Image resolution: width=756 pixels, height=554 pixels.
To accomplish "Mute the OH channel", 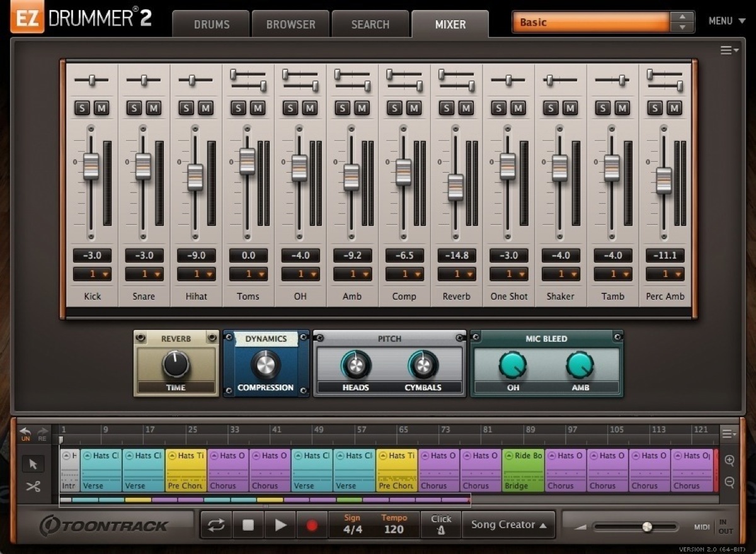I will (310, 108).
